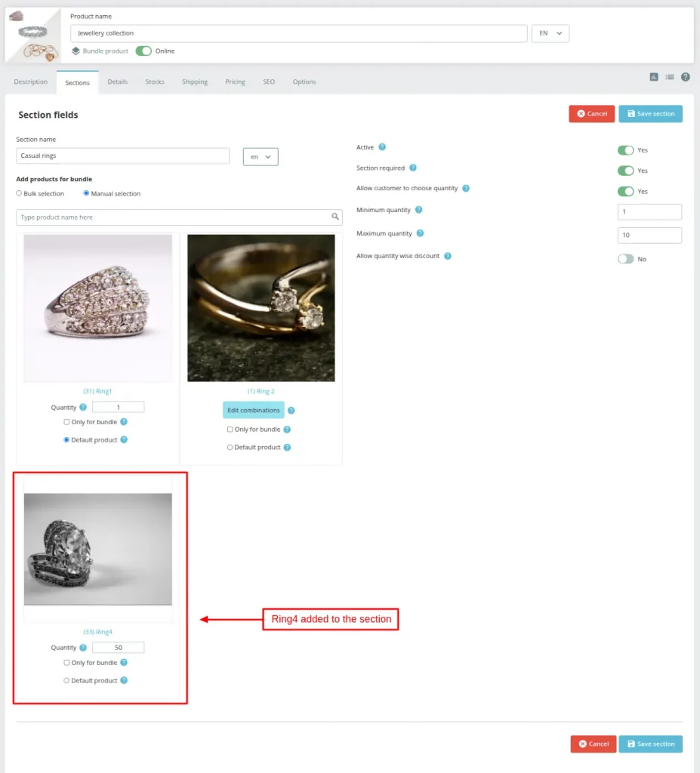Viewport: 700px width, 773px height.
Task: Click the Ring4 product thumbnail image
Action: 97,547
